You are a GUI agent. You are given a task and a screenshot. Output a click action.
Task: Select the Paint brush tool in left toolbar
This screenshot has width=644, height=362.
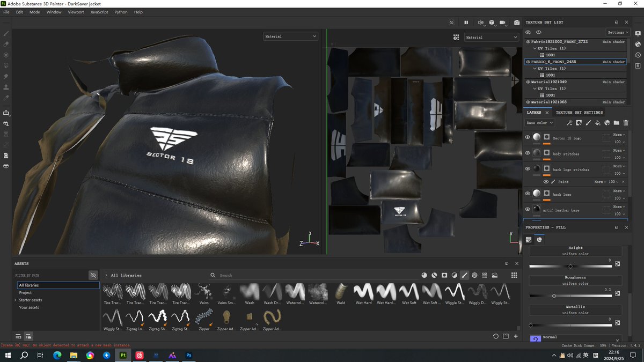[6, 33]
